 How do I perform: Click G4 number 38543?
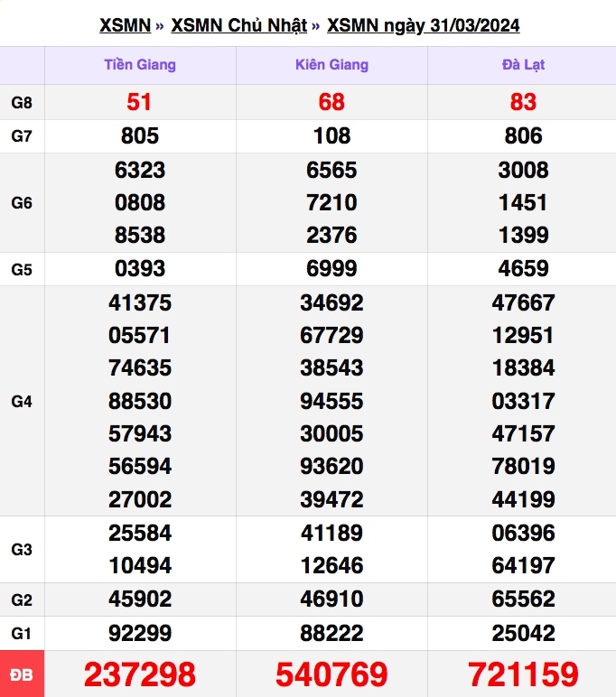tap(331, 368)
